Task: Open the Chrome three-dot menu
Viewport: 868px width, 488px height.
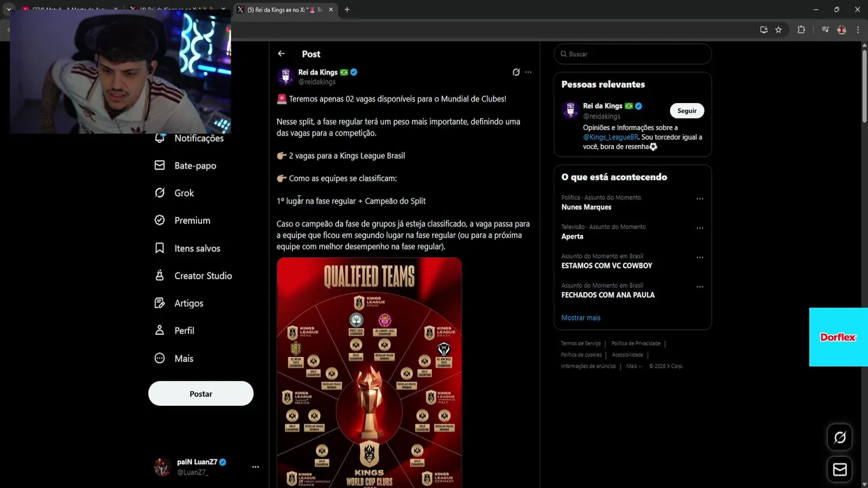Action: [x=859, y=30]
